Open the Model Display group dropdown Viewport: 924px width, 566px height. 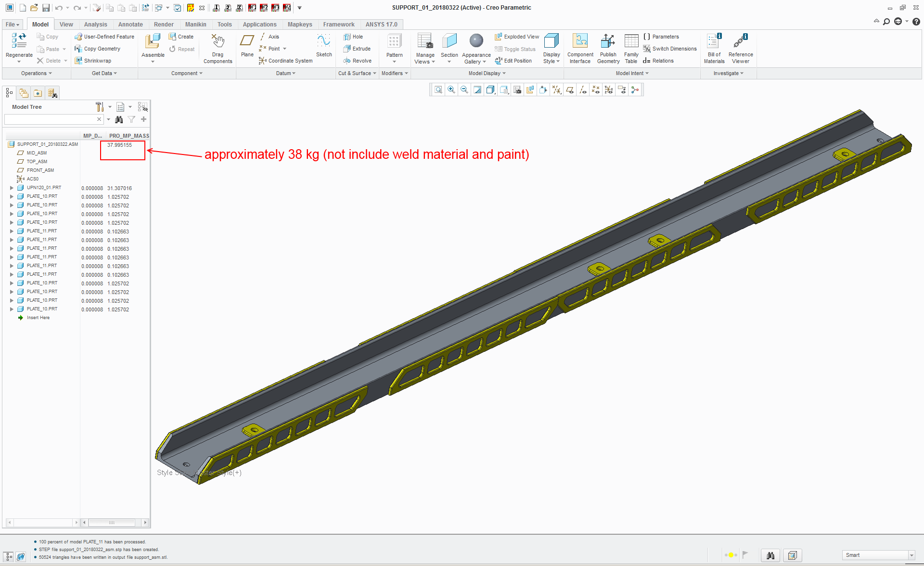tap(487, 73)
